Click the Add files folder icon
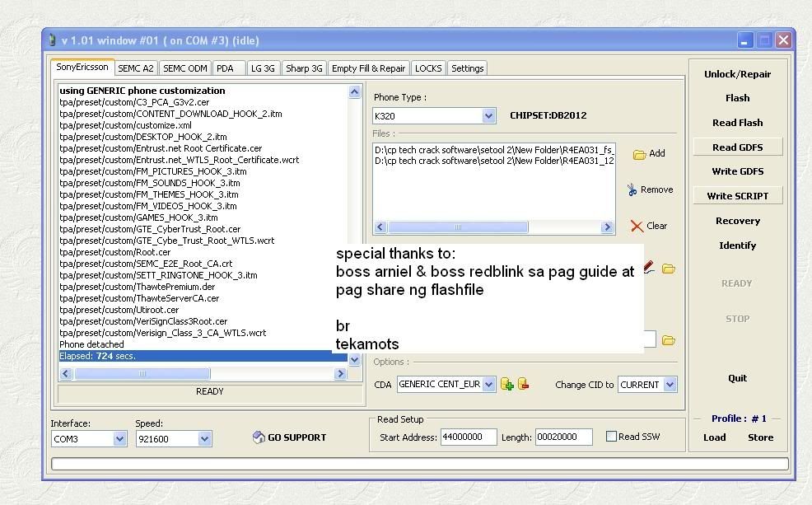812x505 pixels. click(640, 154)
